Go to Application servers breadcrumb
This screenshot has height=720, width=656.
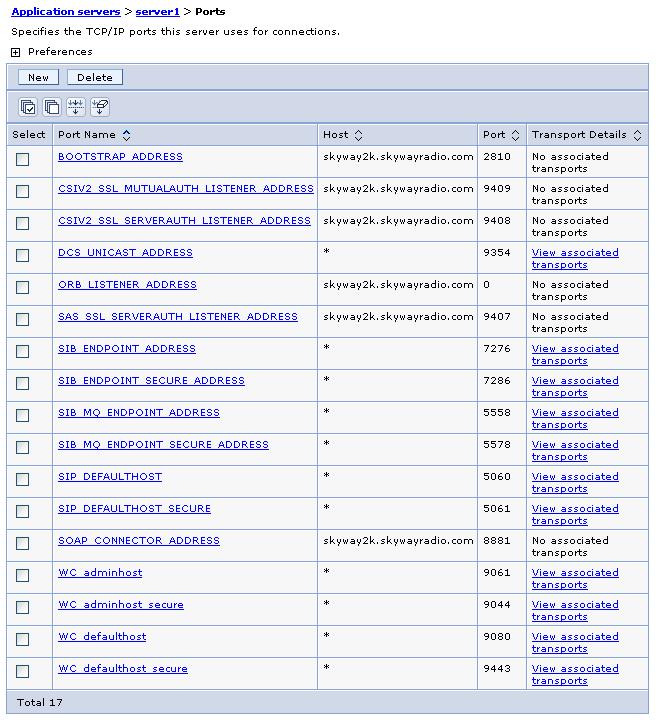[x=66, y=12]
